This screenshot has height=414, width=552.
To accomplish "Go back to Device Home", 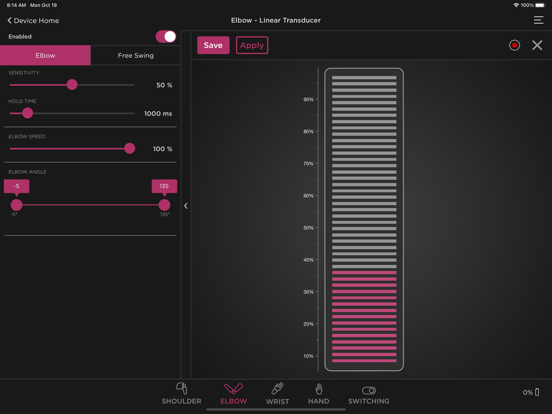I will coord(33,20).
